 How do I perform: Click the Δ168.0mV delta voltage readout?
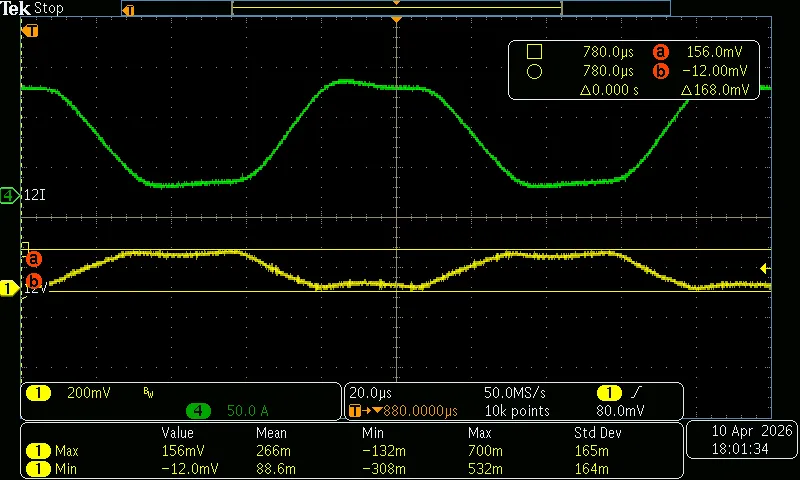715,90
